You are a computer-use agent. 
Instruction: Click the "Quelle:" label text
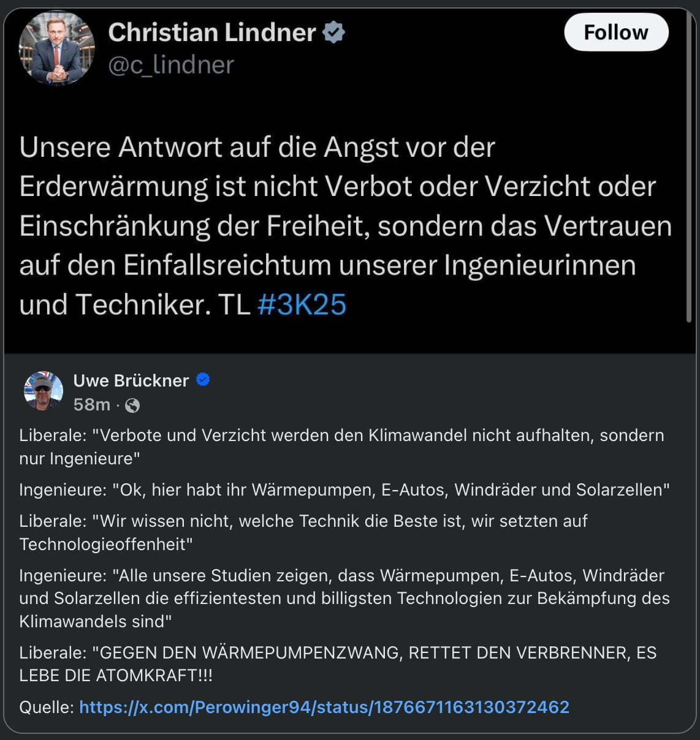click(x=47, y=707)
